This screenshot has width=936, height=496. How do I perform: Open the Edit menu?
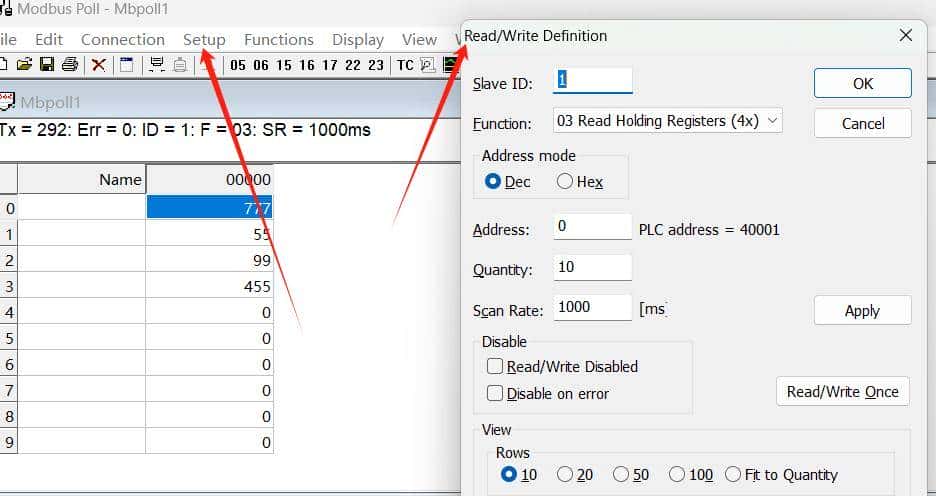[49, 39]
